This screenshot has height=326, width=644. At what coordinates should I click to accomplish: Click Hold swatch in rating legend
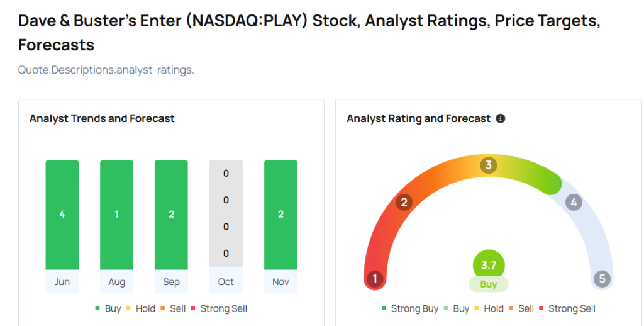(x=477, y=308)
